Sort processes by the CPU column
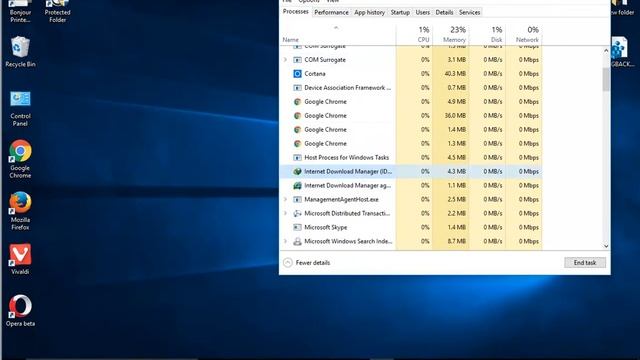 point(414,35)
